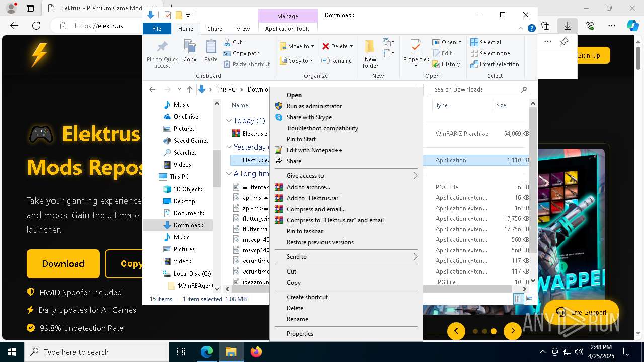Select the third carousel dot indicator
Image resolution: width=644 pixels, height=362 pixels.
point(494,331)
